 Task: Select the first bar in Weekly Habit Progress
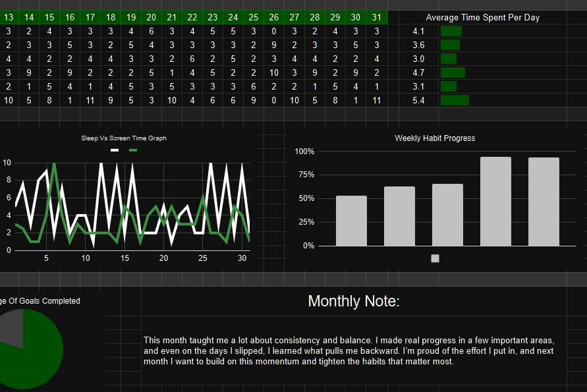click(351, 221)
